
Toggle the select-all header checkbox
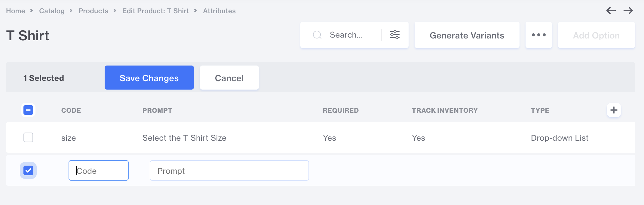[x=28, y=110]
